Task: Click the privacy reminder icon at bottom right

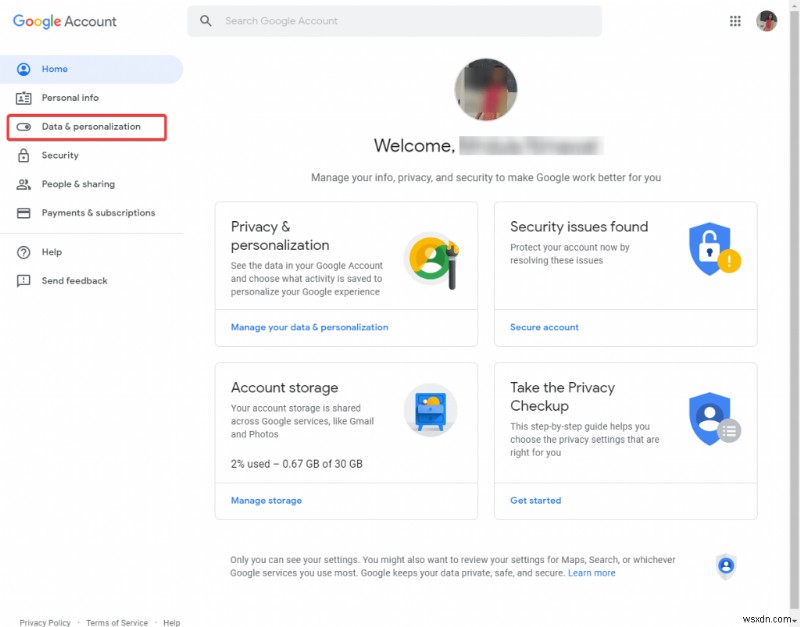Action: (x=726, y=566)
